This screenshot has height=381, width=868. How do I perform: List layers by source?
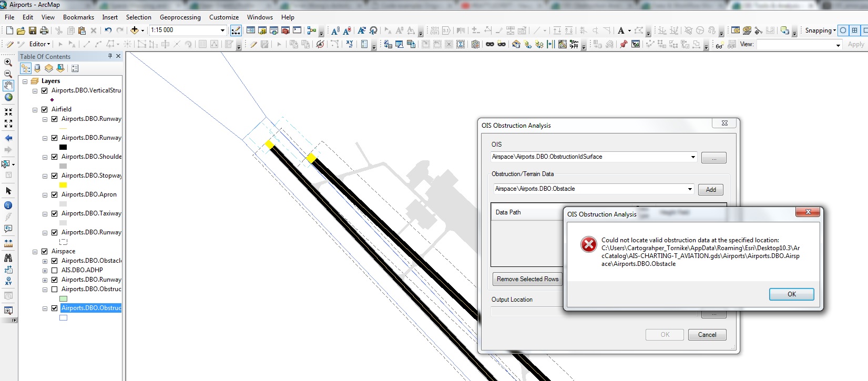[x=37, y=68]
